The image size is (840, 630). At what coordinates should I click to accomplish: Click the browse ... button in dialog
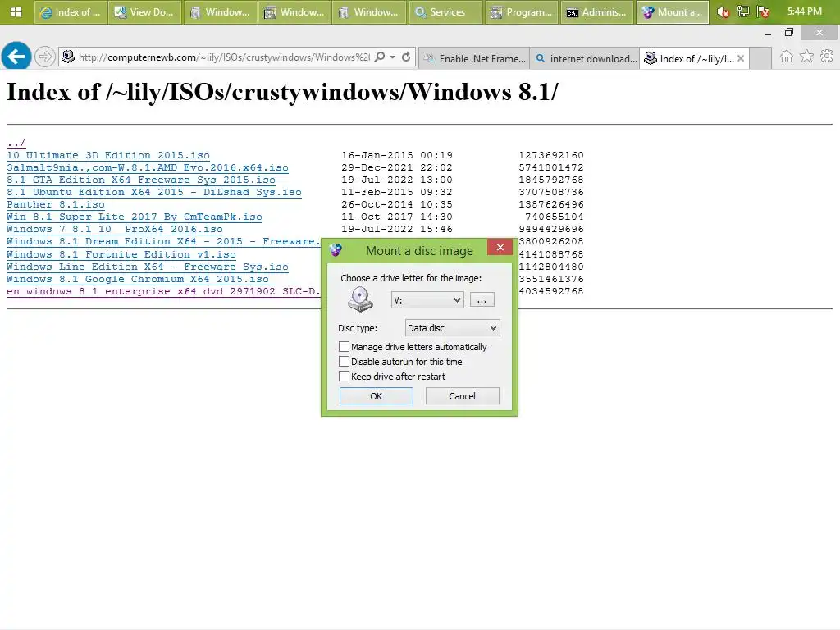pyautogui.click(x=482, y=300)
